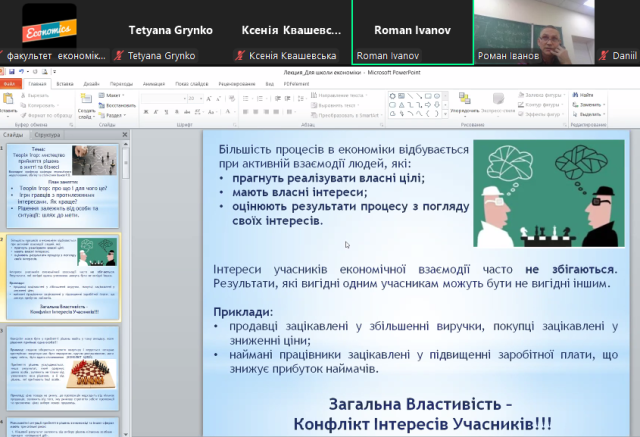
Task: Open the PDFelement ribbon tab
Action: (296, 84)
